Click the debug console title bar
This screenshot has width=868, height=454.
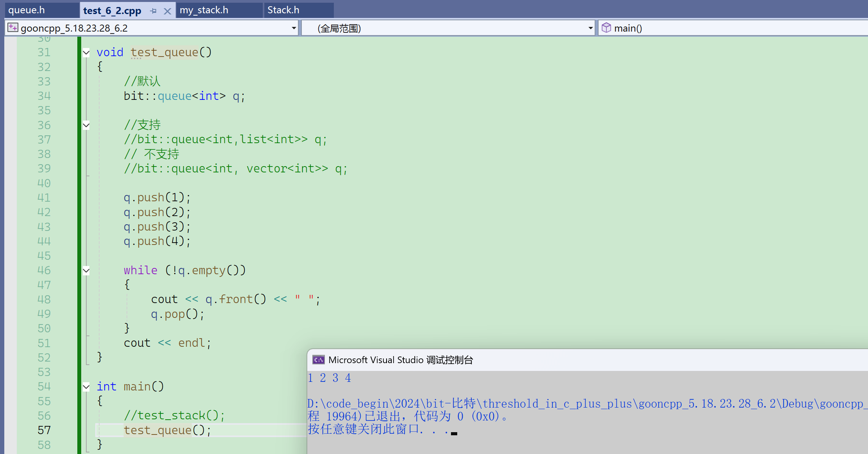pos(586,360)
